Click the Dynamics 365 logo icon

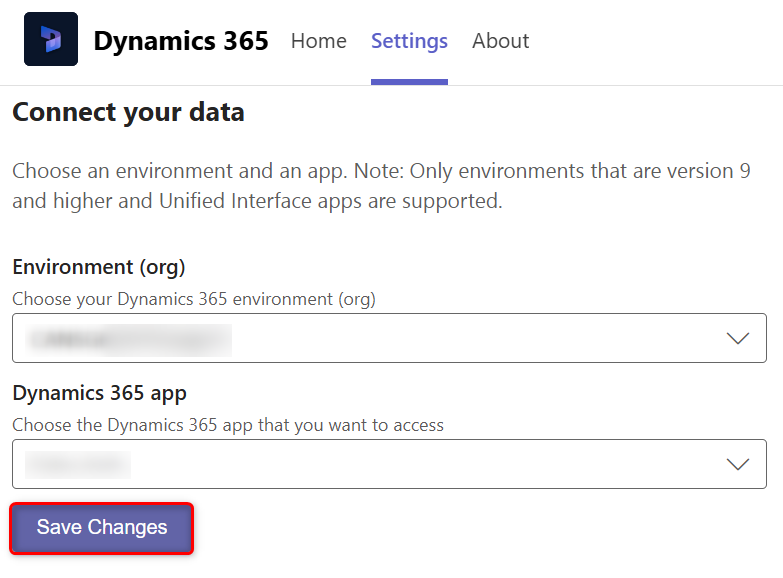(x=50, y=40)
